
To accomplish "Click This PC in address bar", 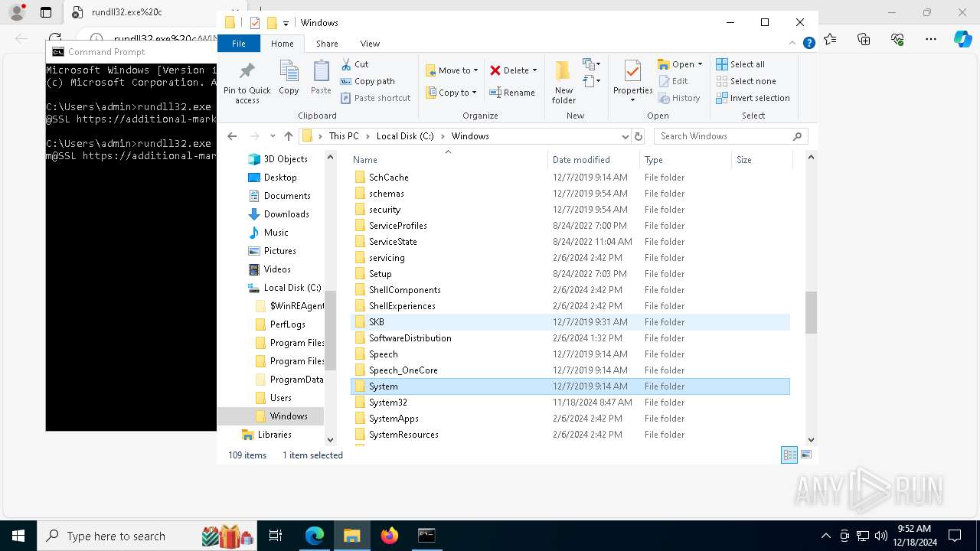I will pos(344,136).
